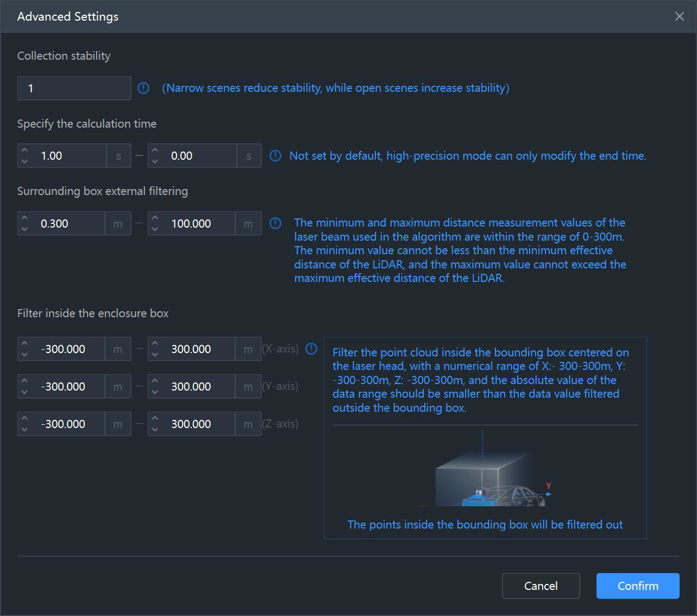Increase Z-axis maximum 300.000
The height and width of the screenshot is (616, 697).
click(x=155, y=418)
